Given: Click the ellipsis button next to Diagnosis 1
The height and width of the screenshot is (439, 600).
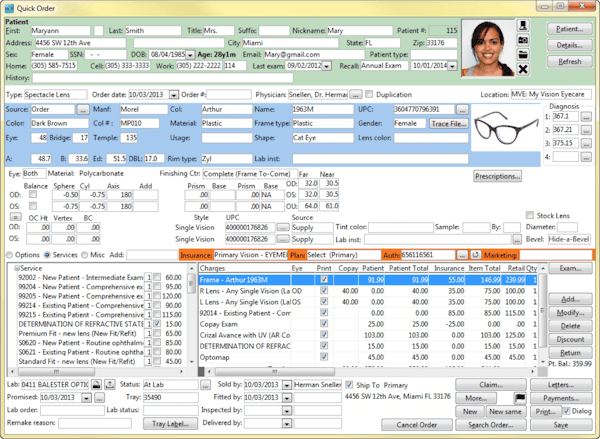Looking at the screenshot, I should click(x=585, y=116).
